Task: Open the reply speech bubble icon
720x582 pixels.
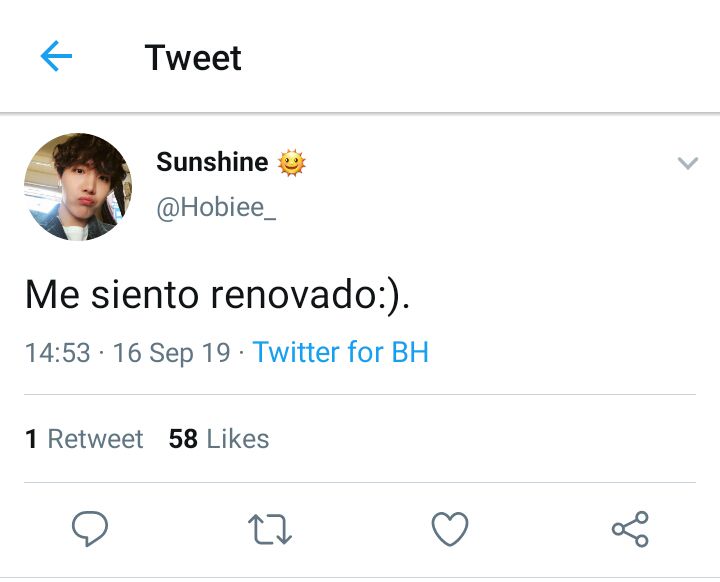Action: point(90,528)
